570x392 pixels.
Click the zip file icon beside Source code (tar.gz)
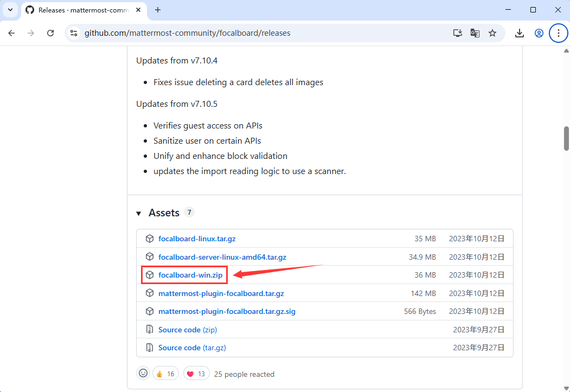[149, 348]
